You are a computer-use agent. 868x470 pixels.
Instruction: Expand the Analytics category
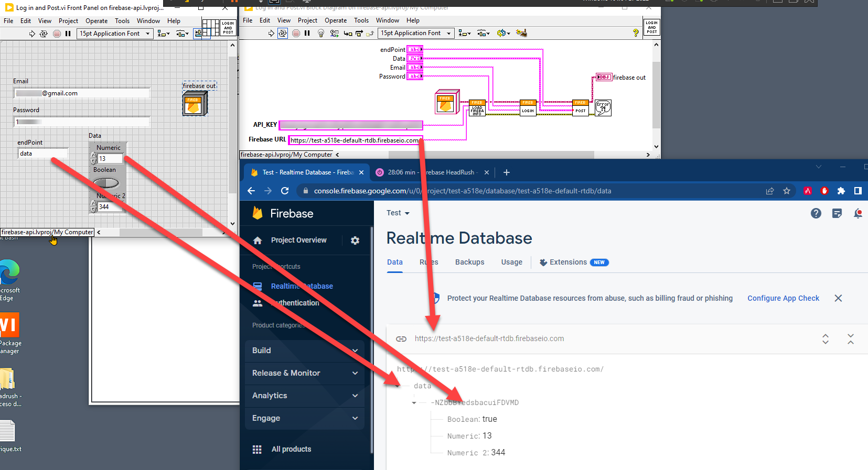click(305, 396)
